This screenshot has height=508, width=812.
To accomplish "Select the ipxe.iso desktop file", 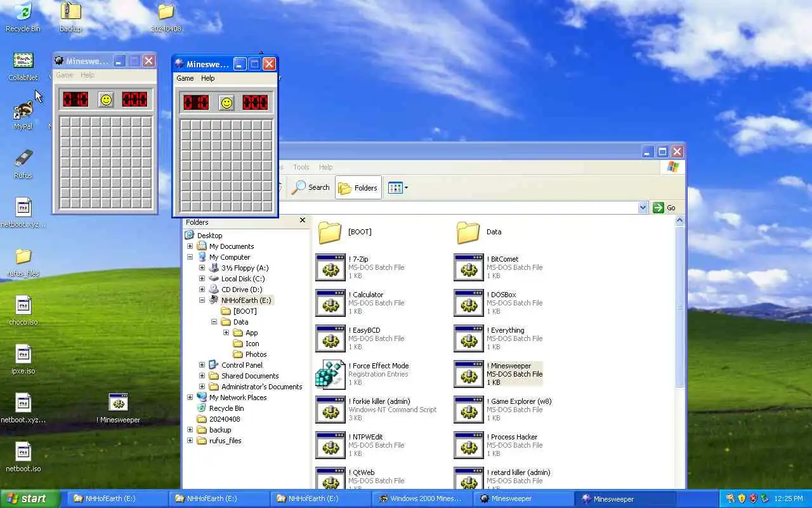I will (x=23, y=359).
